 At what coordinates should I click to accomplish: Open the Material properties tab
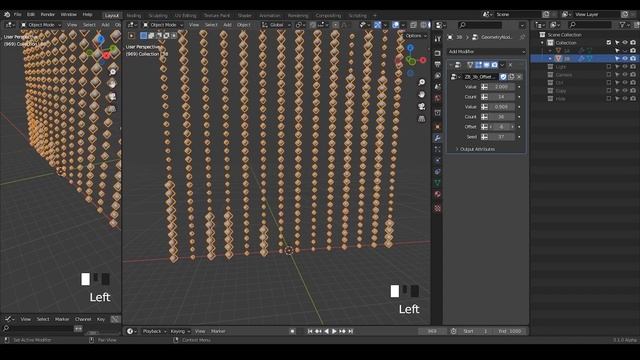point(438,194)
